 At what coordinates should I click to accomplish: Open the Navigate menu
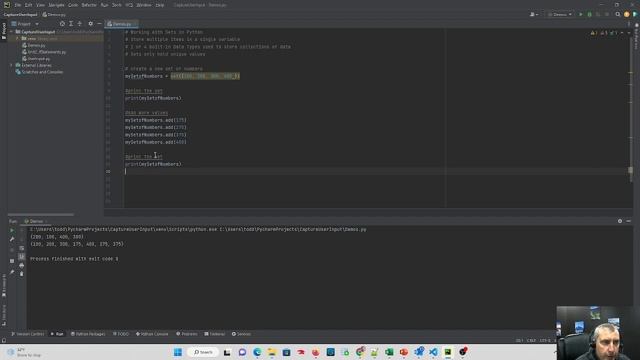pos(56,5)
